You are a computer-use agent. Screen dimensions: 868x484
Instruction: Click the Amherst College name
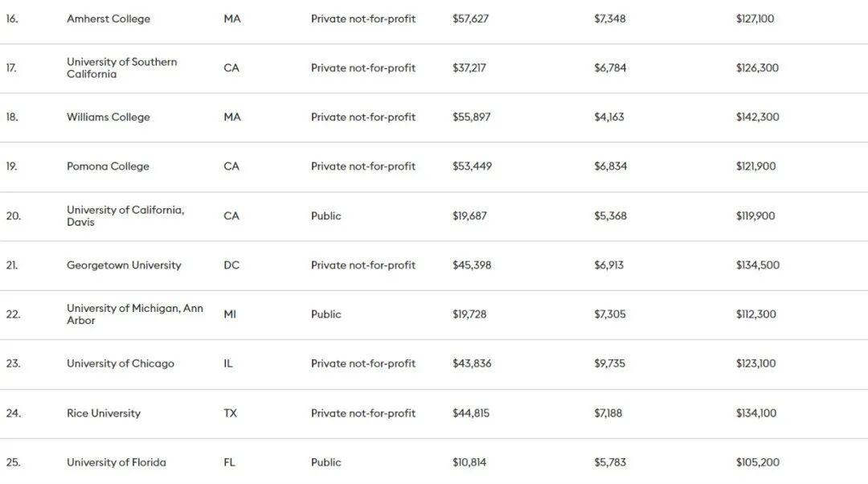(x=108, y=18)
